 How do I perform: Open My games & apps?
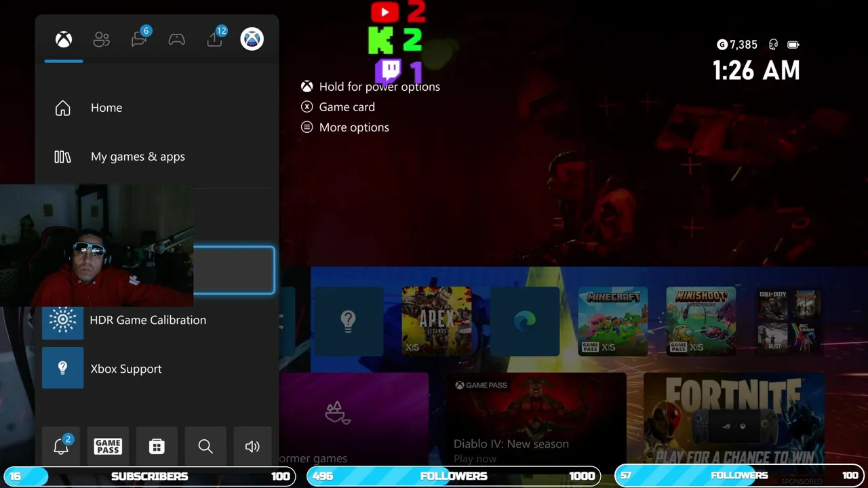point(157,157)
